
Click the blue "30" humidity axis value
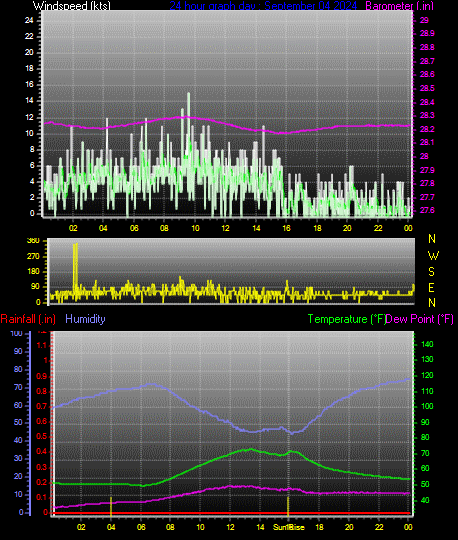pyautogui.click(x=18, y=458)
